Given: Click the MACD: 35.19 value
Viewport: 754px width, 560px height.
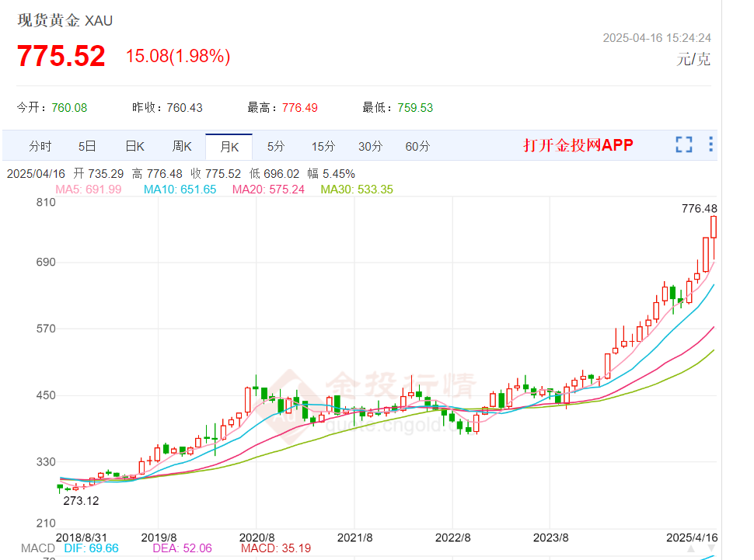Looking at the screenshot, I should coord(276,548).
